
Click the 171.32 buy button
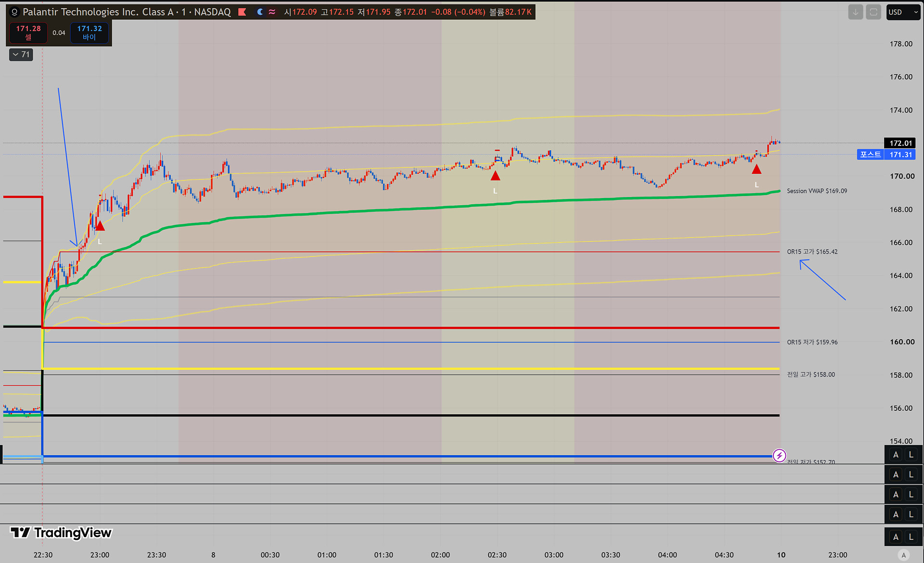click(x=89, y=33)
